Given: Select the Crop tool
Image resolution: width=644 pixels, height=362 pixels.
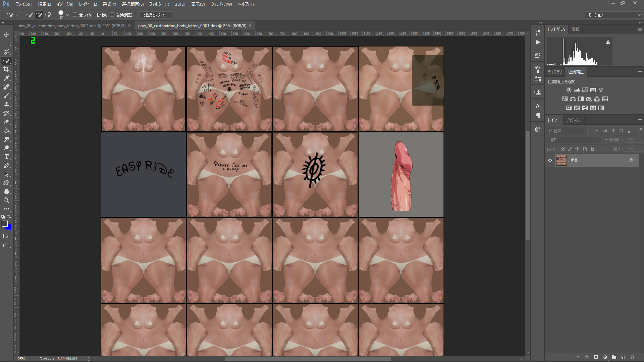Looking at the screenshot, I should (6, 69).
